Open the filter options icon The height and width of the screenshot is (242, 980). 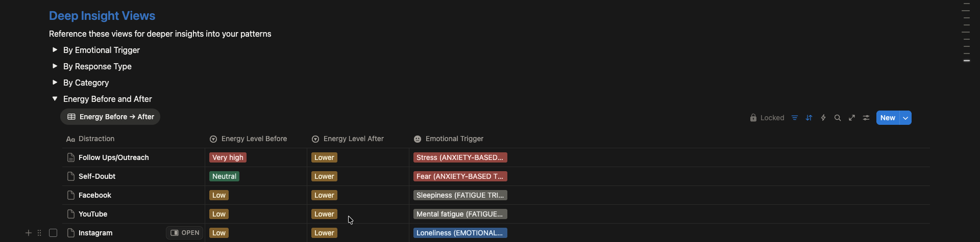click(x=795, y=118)
